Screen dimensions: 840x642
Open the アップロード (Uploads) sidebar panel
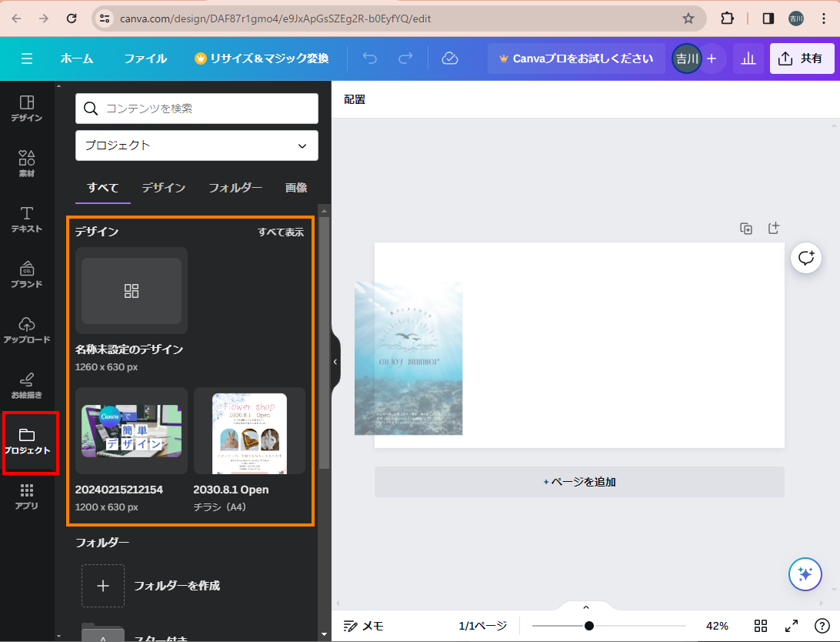[27, 329]
